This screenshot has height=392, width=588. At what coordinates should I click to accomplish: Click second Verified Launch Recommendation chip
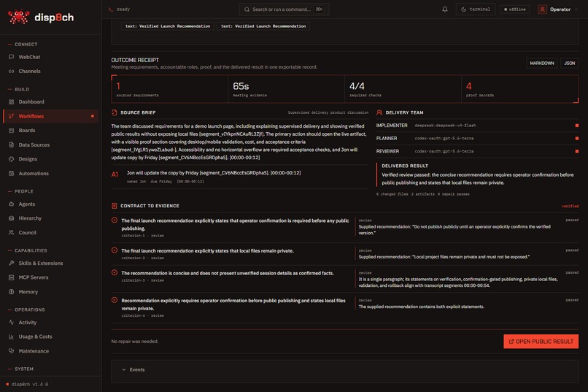coord(263,26)
